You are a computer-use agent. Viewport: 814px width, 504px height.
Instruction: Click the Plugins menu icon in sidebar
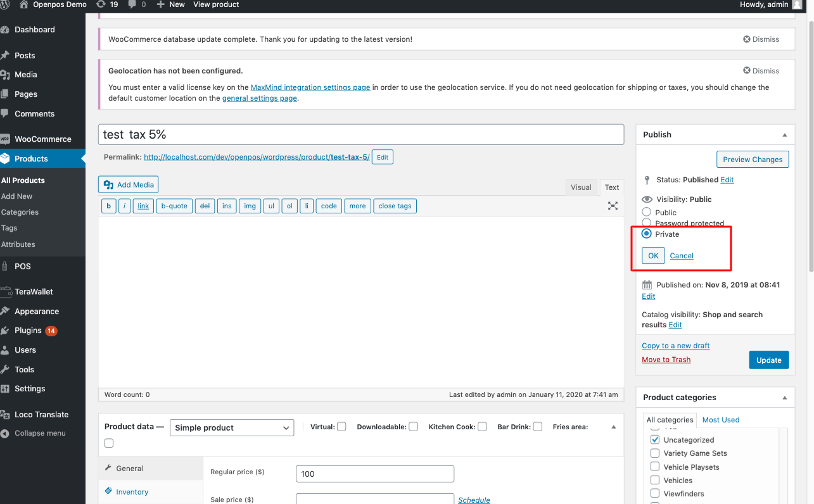(6, 331)
